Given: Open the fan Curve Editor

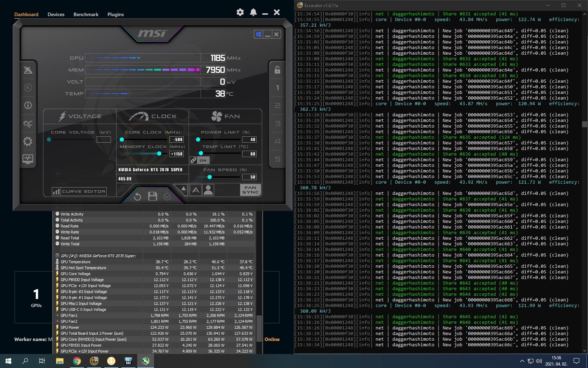Looking at the screenshot, I should coord(79,191).
